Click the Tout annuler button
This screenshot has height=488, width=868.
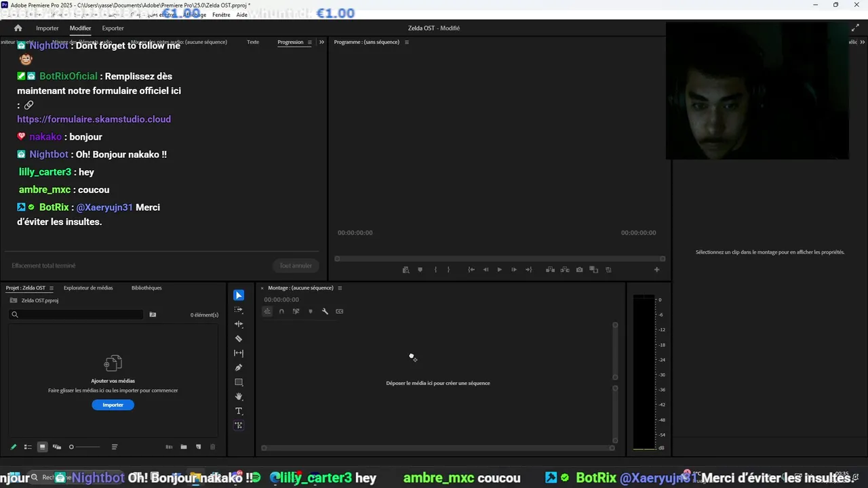click(x=296, y=266)
